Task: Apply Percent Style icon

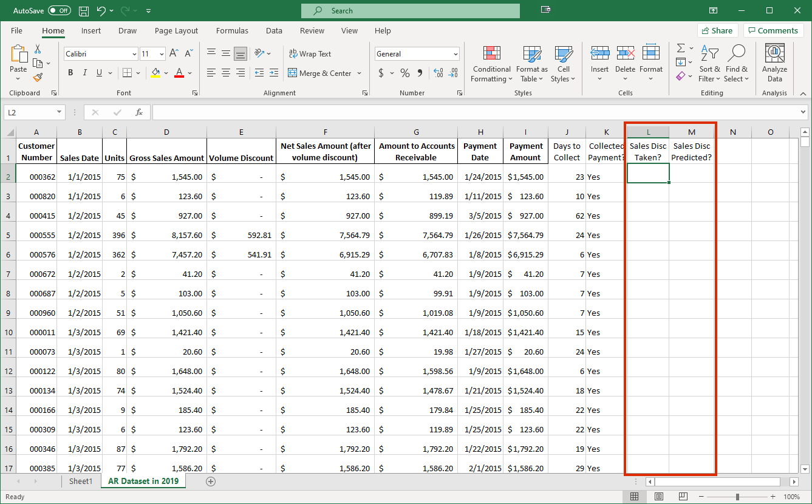Action: (405, 73)
